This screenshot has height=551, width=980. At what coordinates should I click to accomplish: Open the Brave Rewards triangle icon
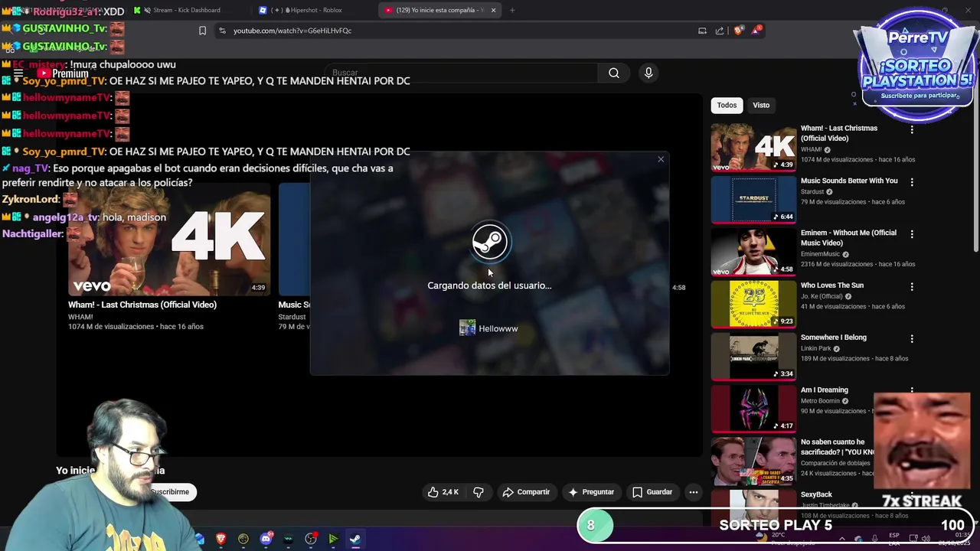[x=756, y=31]
